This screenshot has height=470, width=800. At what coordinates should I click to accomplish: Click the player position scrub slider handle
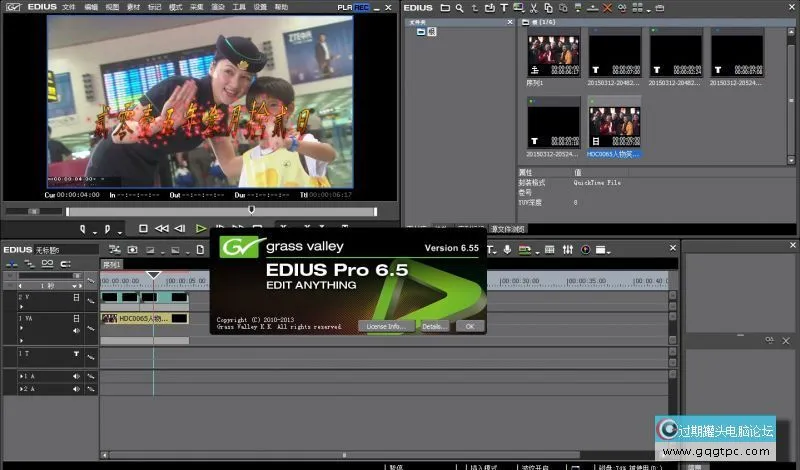point(252,210)
